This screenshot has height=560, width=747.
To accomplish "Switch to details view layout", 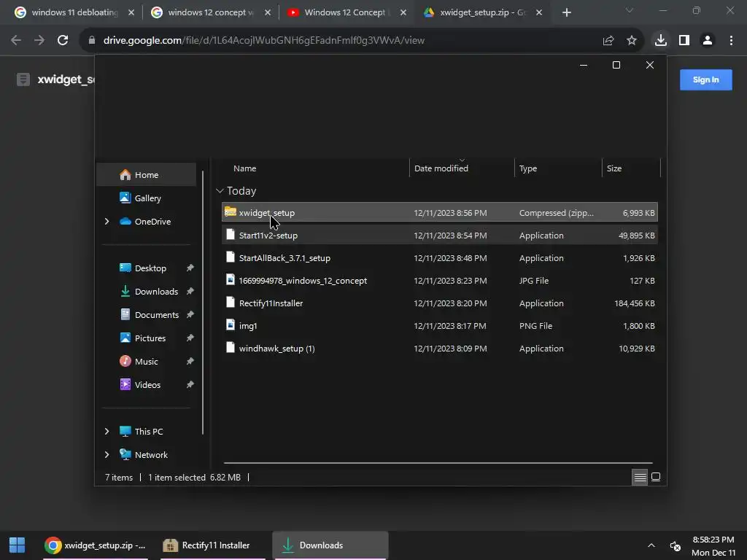I will click(x=640, y=477).
